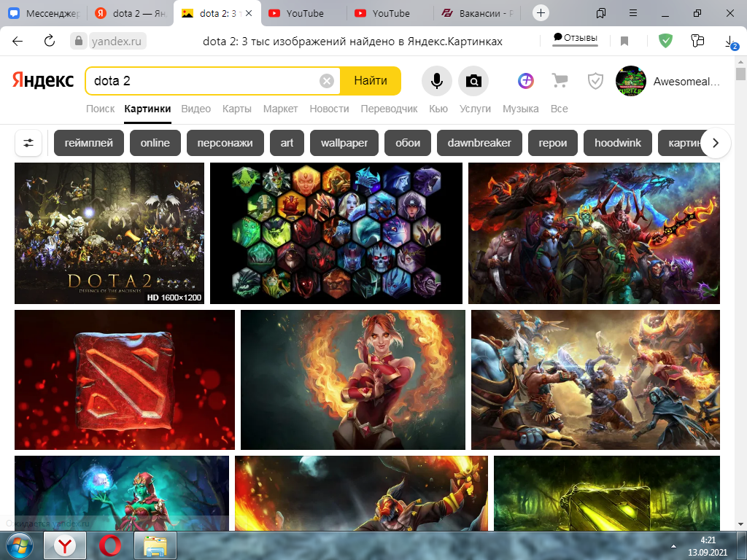Open search by image camera icon

473,81
